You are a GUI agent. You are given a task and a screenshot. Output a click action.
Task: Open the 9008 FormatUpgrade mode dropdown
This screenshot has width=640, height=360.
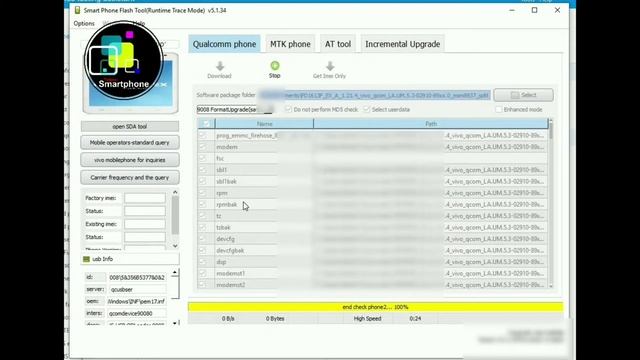point(235,109)
